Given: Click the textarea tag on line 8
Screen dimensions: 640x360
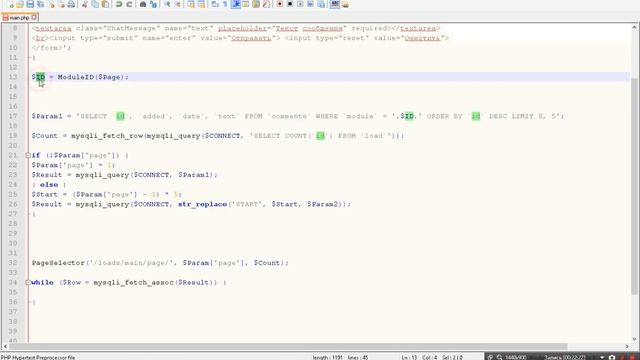Looking at the screenshot, I should coord(53,28).
